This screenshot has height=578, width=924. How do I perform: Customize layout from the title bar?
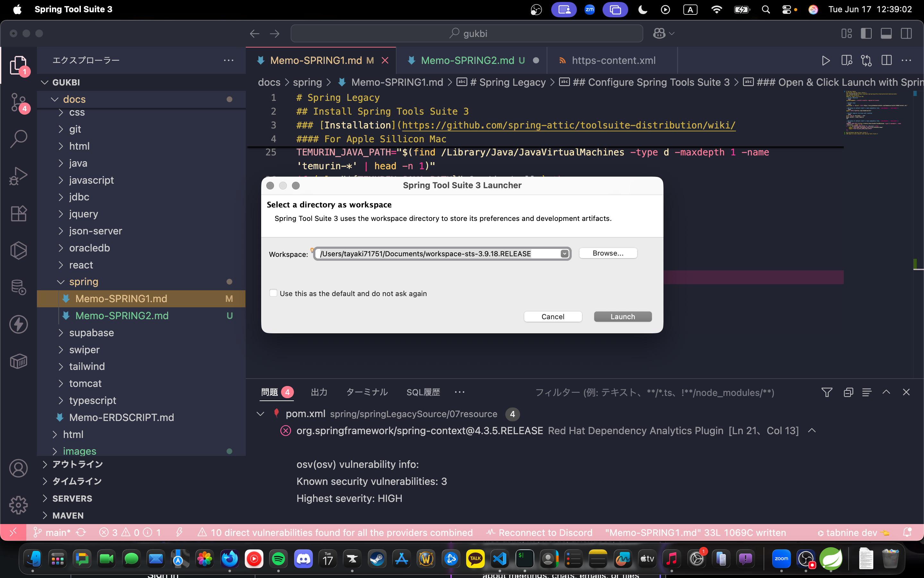(x=846, y=34)
